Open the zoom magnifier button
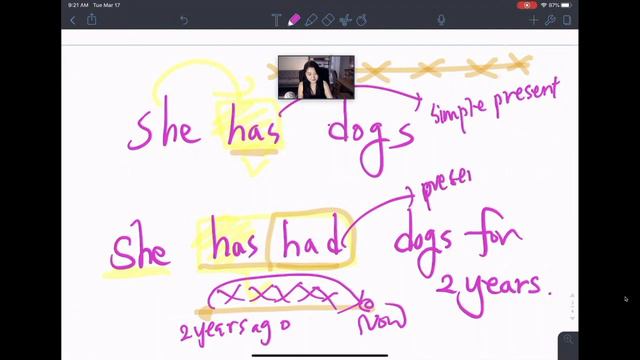Screen dimensions: 640x360 568,340
